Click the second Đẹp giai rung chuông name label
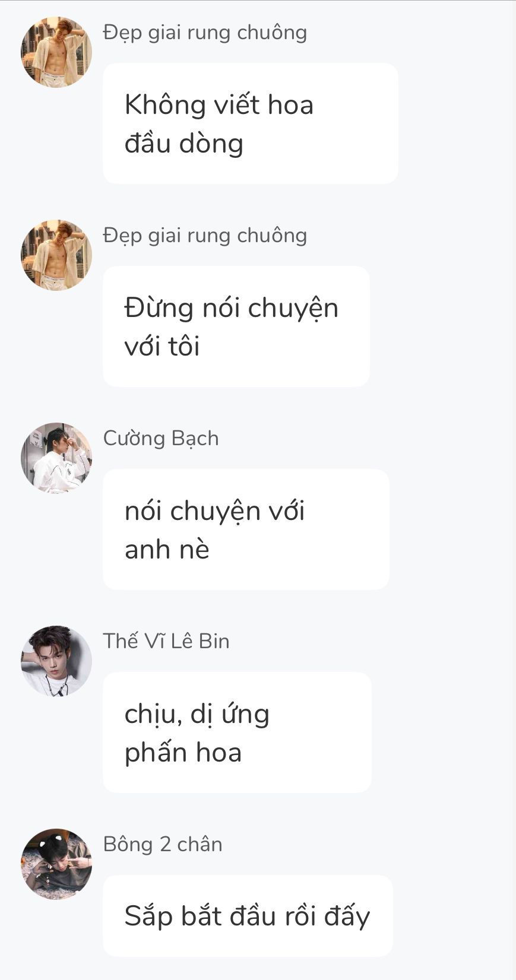 [x=205, y=236]
